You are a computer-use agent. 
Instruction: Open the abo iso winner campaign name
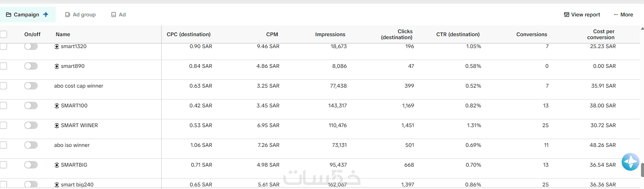pyautogui.click(x=72, y=145)
